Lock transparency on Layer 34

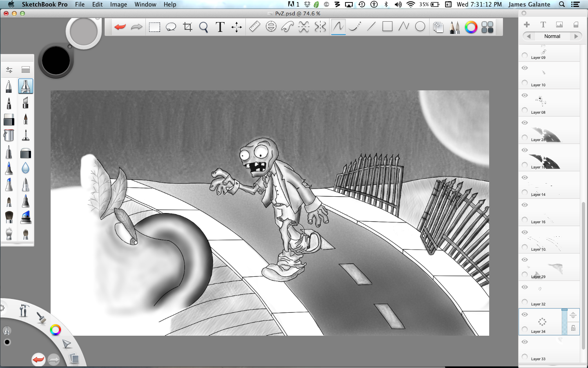point(573,328)
